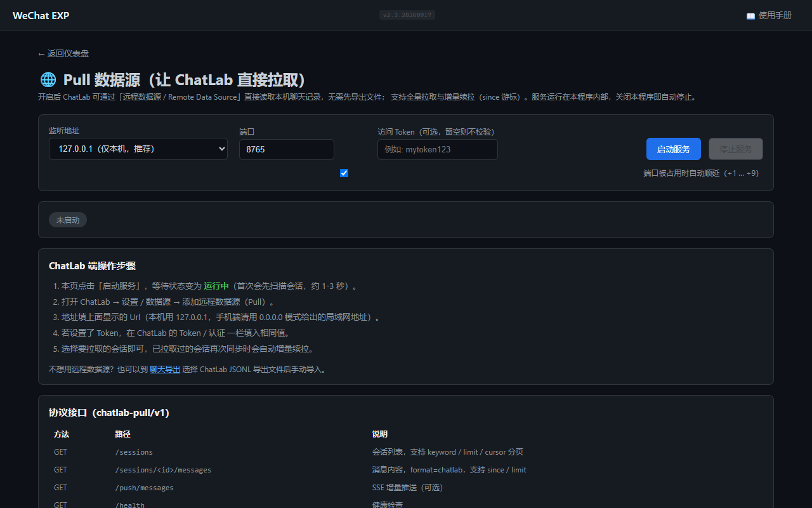Open the 监听地址 listen address dropdown
This screenshot has width=812, height=508.
click(x=138, y=149)
